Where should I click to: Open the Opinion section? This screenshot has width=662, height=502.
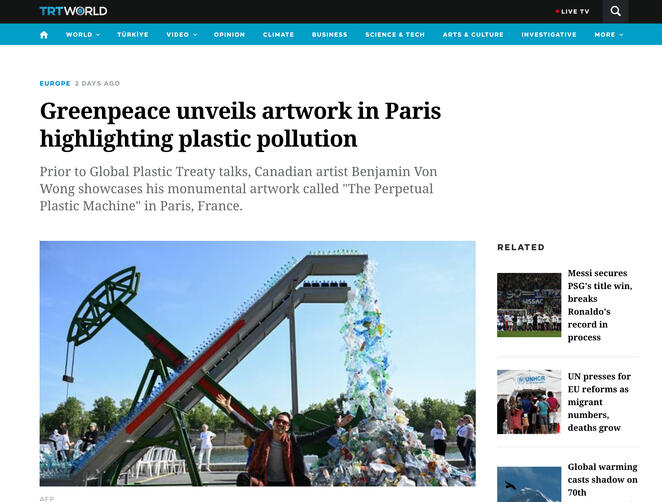coord(229,35)
